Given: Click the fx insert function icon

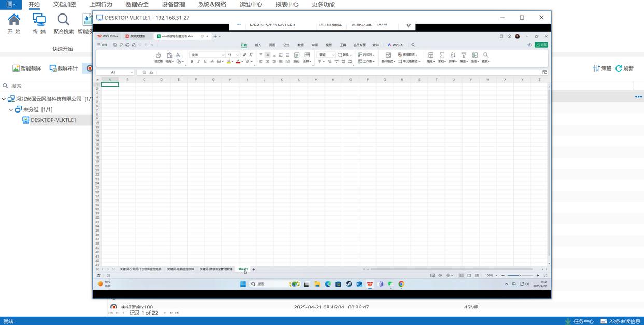Looking at the screenshot, I should tap(151, 72).
